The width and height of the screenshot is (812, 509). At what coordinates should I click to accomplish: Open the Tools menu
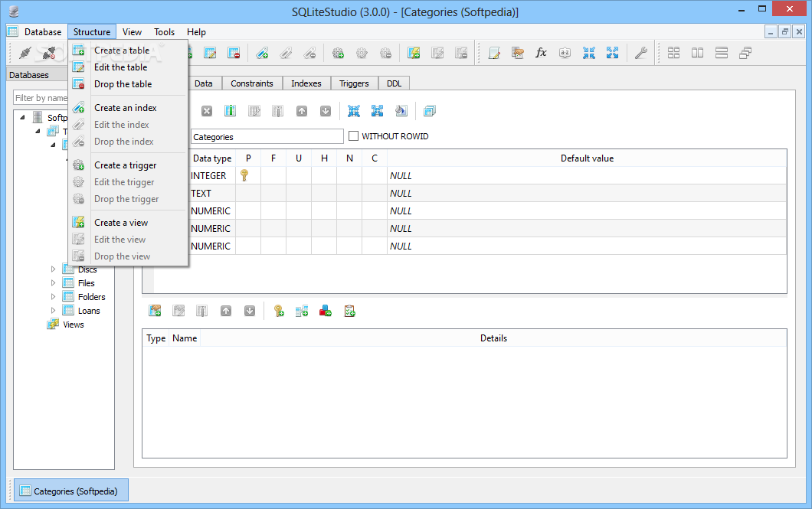point(164,32)
